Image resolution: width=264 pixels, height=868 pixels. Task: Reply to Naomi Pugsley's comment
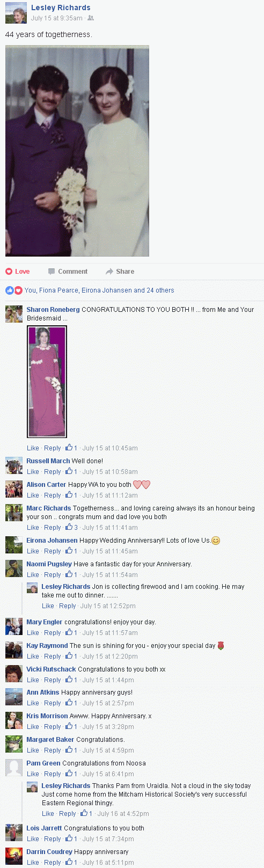(53, 574)
